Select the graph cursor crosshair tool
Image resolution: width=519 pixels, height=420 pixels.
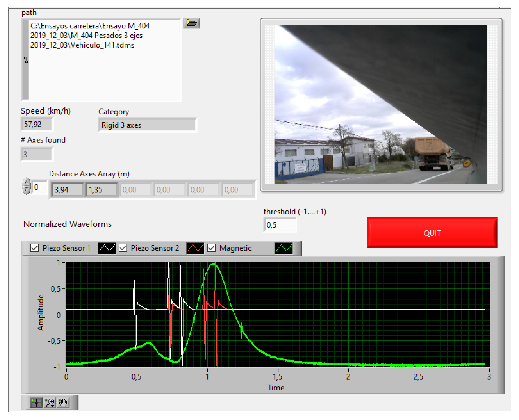[x=36, y=402]
